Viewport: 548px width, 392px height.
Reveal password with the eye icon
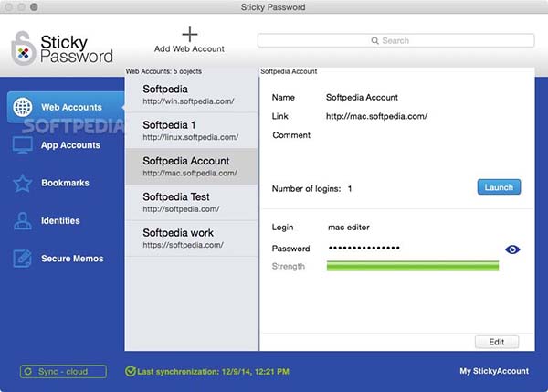tap(512, 249)
